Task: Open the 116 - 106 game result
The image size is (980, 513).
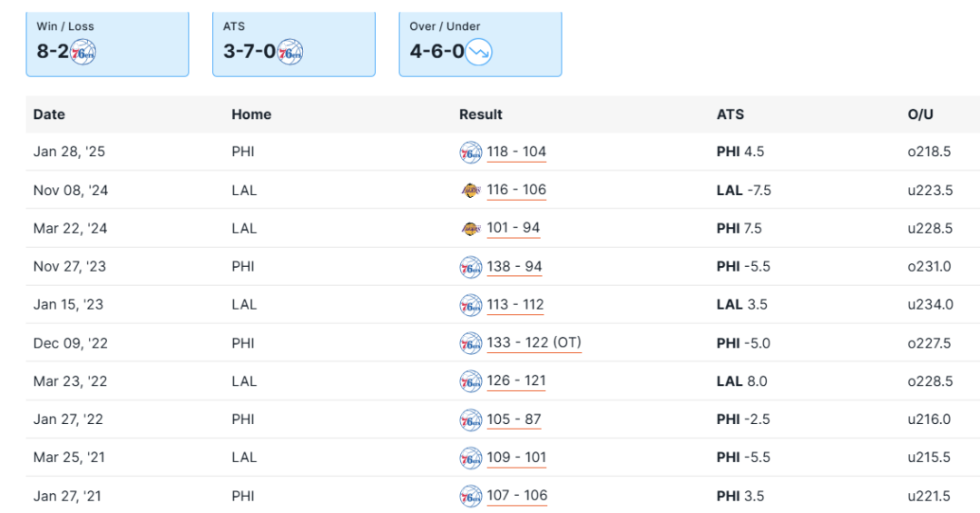Action: [516, 190]
